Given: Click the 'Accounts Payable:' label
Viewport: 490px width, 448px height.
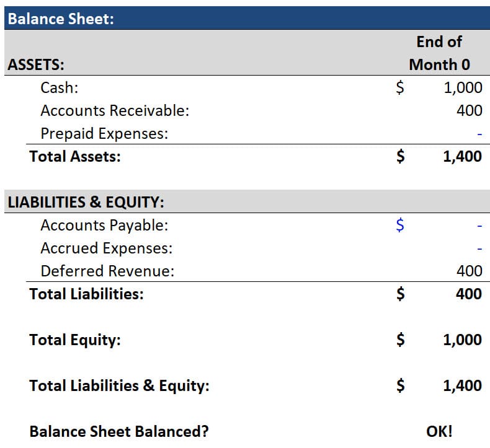Looking at the screenshot, I should pyautogui.click(x=104, y=226).
